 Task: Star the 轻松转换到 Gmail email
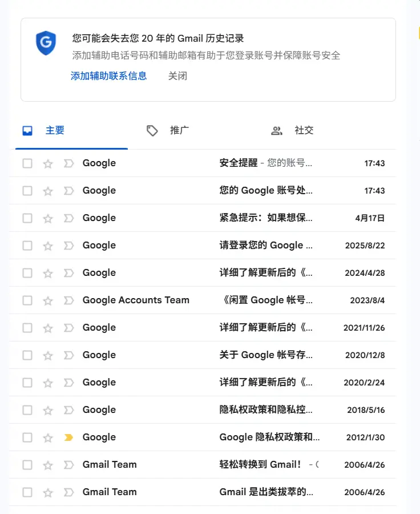(48, 465)
